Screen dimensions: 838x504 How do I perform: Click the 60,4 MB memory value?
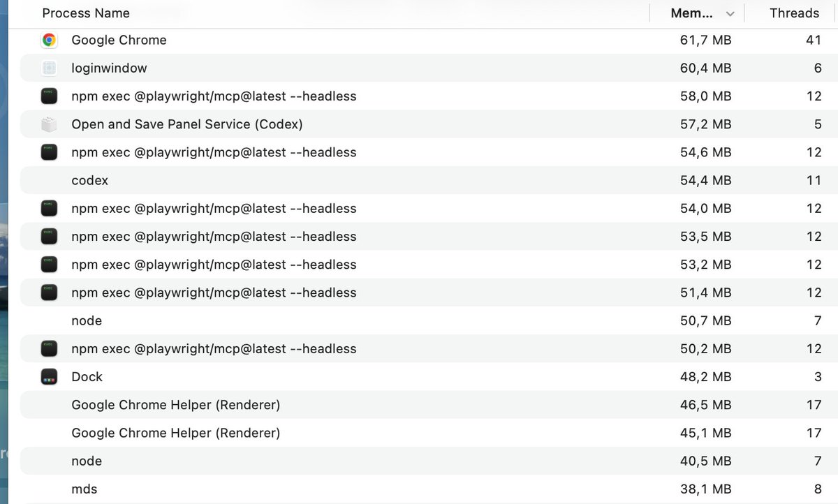point(706,68)
